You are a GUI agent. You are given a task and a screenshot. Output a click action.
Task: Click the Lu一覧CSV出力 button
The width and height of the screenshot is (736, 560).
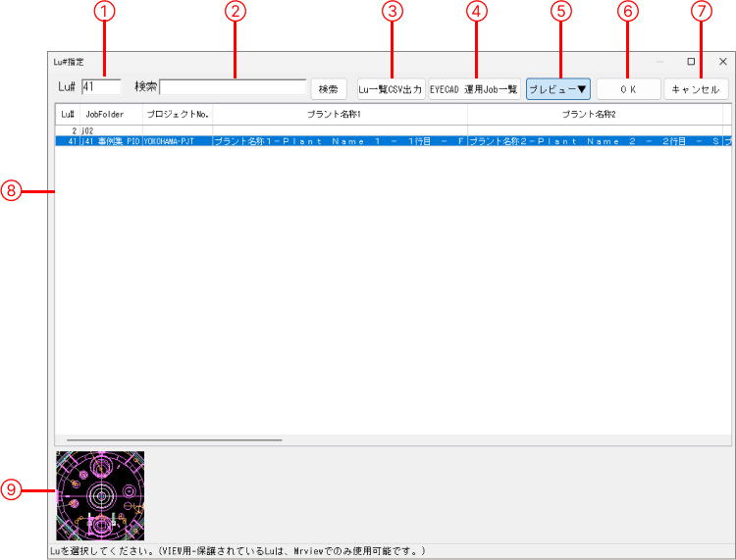click(x=390, y=89)
